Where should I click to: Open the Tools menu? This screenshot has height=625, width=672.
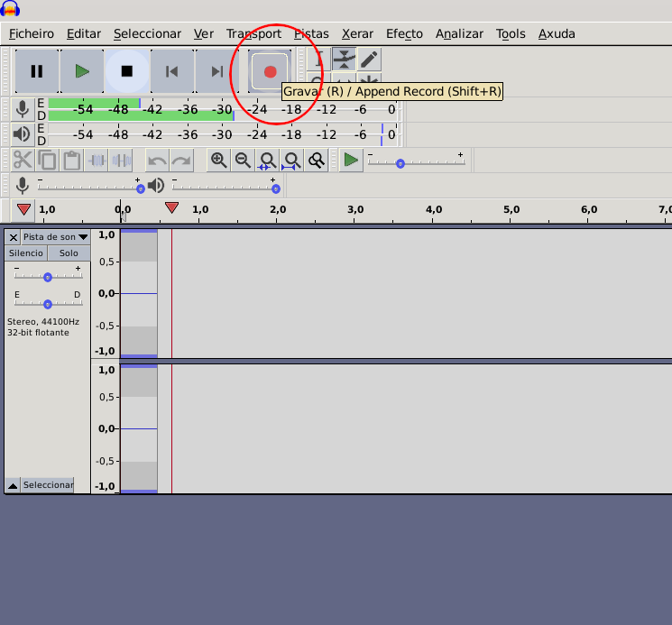(x=511, y=34)
